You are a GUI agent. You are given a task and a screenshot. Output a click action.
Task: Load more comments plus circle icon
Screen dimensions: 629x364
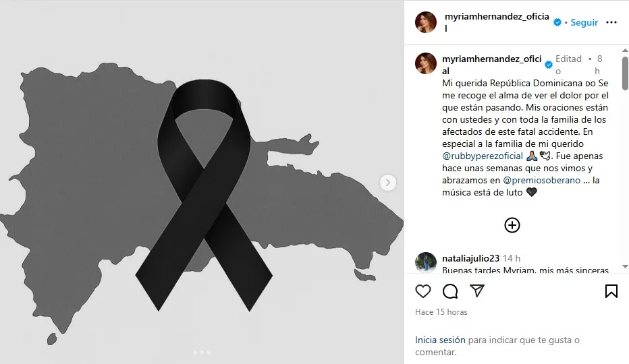512,225
